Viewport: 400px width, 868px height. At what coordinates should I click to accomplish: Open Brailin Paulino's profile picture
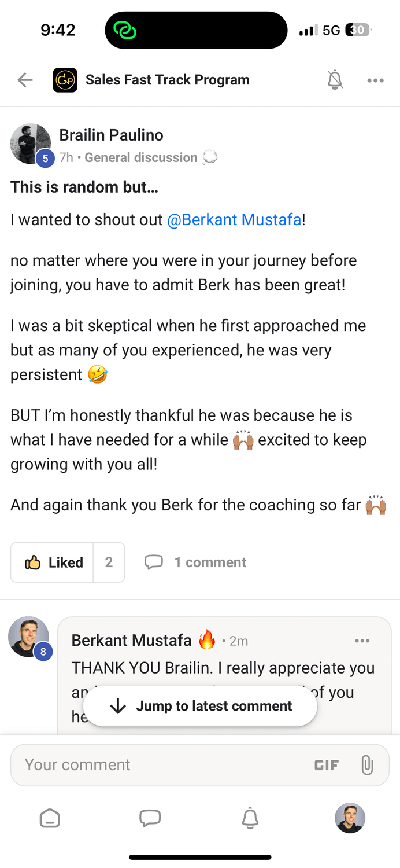(31, 144)
